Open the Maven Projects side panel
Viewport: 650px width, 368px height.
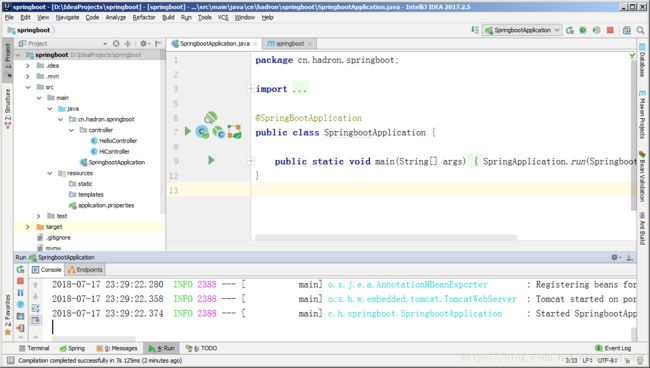coord(642,114)
